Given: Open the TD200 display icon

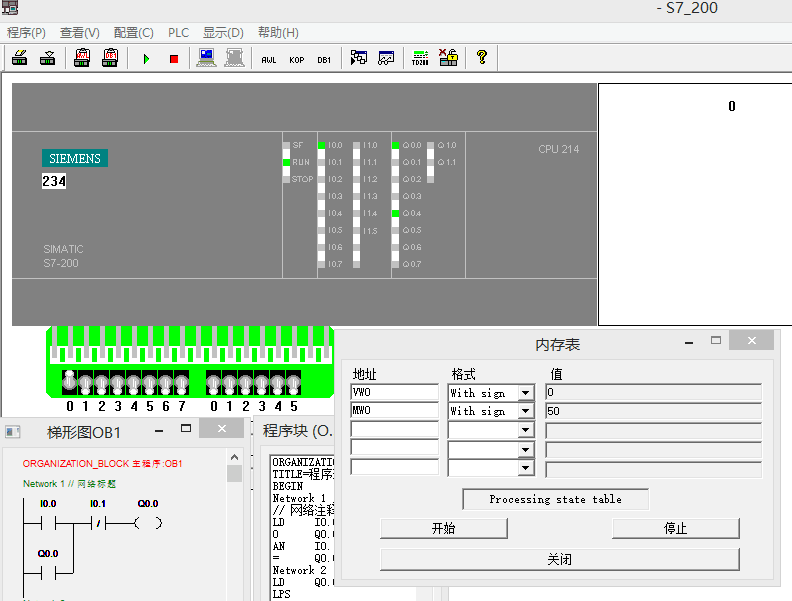Looking at the screenshot, I should [x=420, y=58].
